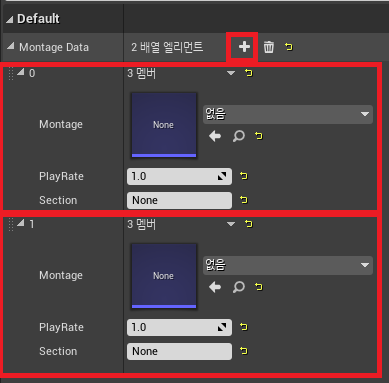Reset element 0 struct to default
The image size is (389, 383).
coord(249,73)
